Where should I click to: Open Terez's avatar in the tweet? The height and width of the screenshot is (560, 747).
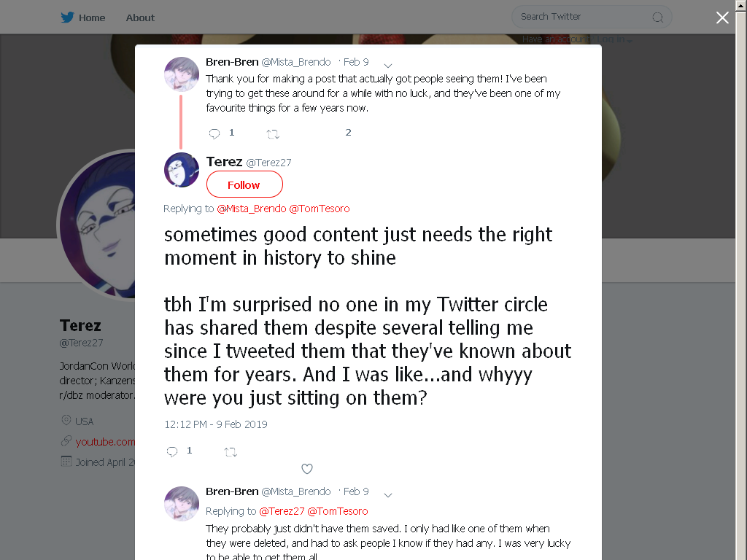182,170
